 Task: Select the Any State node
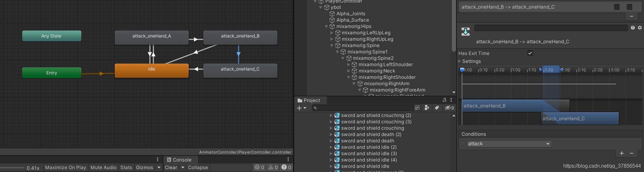coord(52,36)
